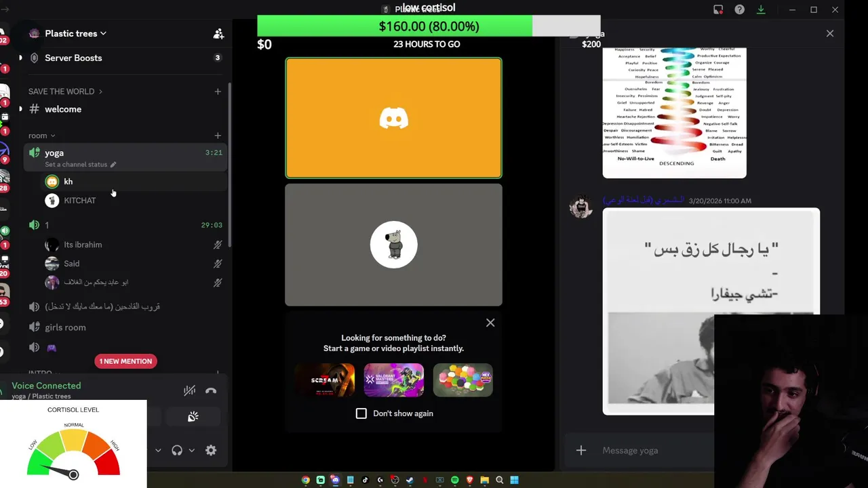Start the Valorant Masters activity

point(393,380)
